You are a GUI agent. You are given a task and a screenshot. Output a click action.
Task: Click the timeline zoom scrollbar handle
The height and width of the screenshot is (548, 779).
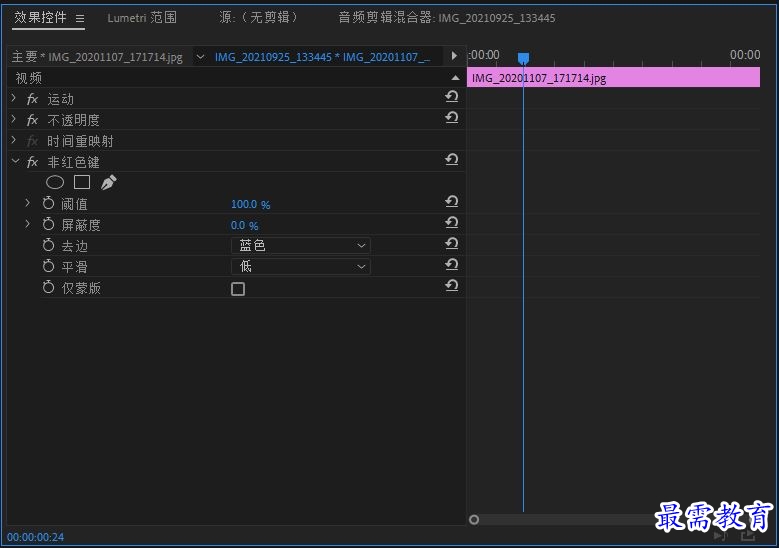(x=474, y=520)
